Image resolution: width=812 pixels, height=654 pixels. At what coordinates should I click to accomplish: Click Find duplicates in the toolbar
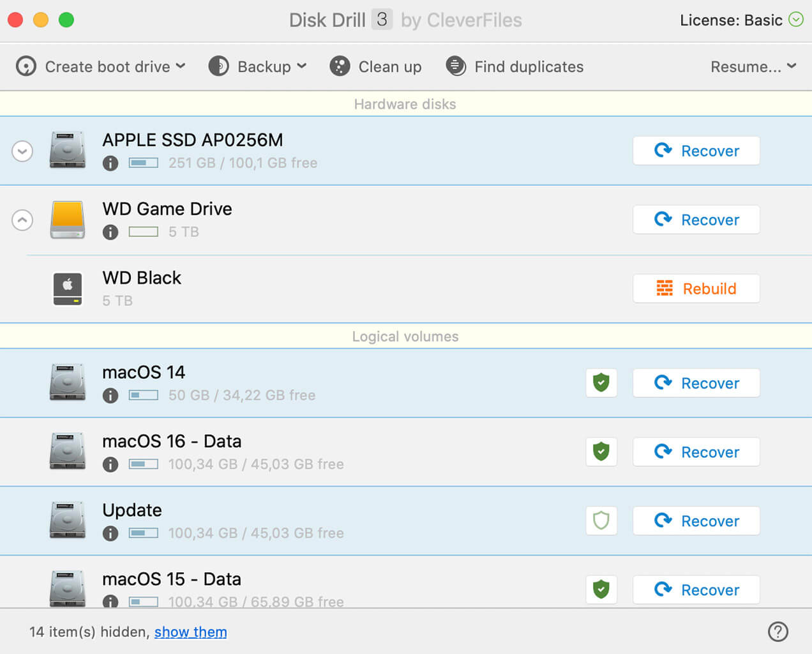[515, 66]
